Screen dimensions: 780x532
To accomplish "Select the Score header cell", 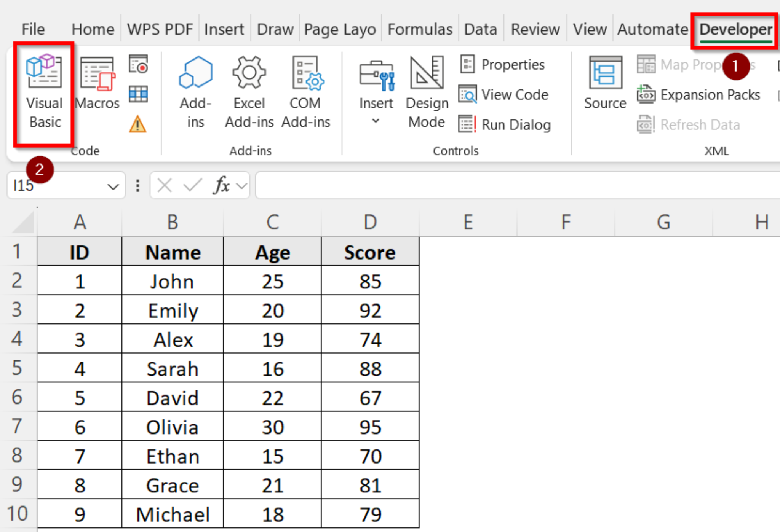I will (370, 252).
